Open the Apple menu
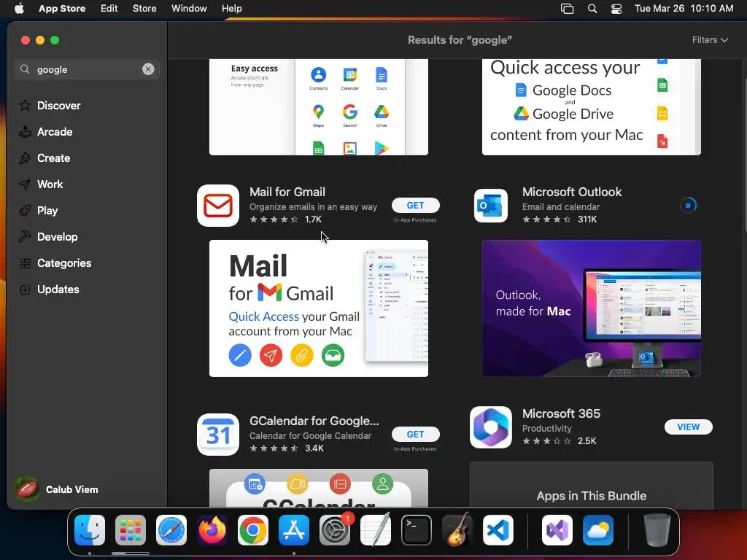Image resolution: width=747 pixels, height=560 pixels. [19, 9]
